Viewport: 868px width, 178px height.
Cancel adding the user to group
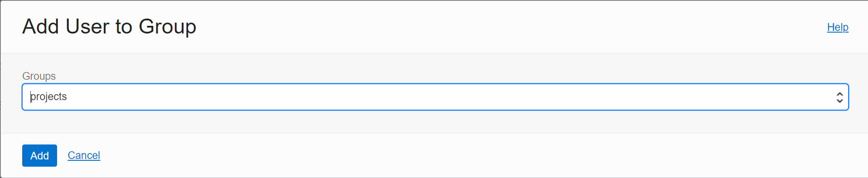coord(84,155)
